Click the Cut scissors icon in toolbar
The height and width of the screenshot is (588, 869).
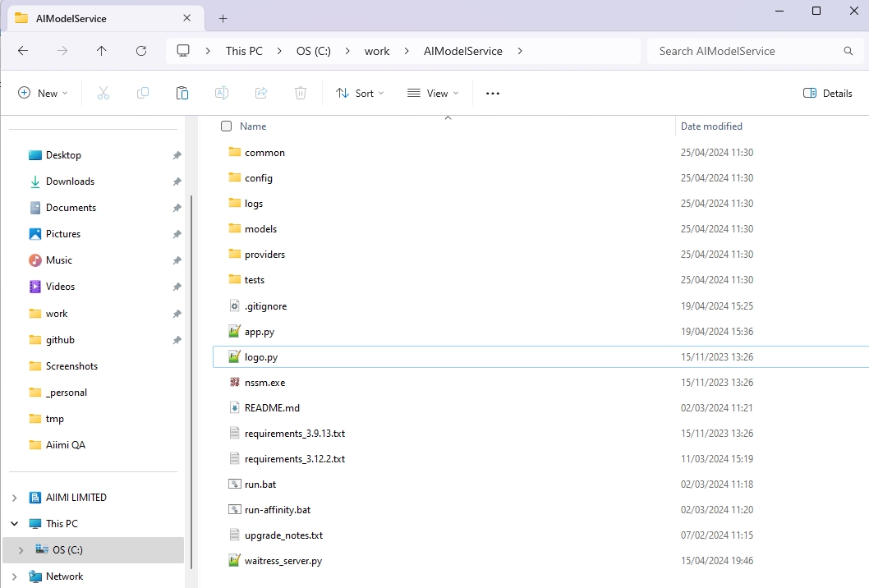click(x=103, y=94)
